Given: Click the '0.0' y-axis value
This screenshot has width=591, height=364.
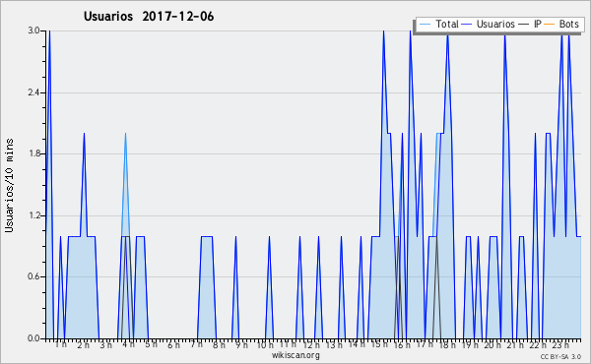Looking at the screenshot, I should coord(33,338).
